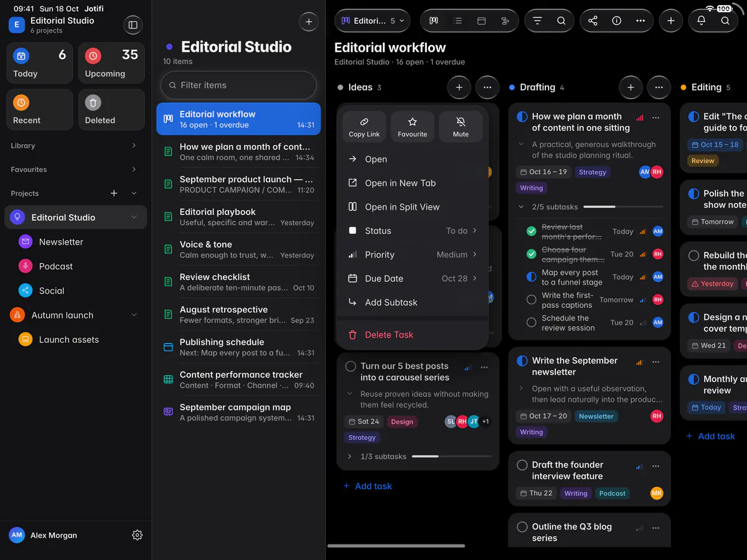The image size is (747, 560).
Task: Switch to list view icon
Action: (458, 21)
